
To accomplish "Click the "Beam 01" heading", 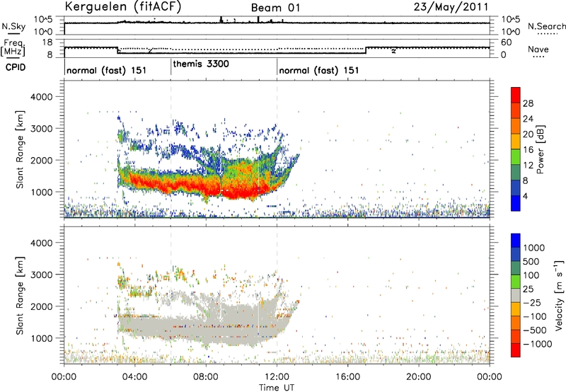I will [x=275, y=8].
